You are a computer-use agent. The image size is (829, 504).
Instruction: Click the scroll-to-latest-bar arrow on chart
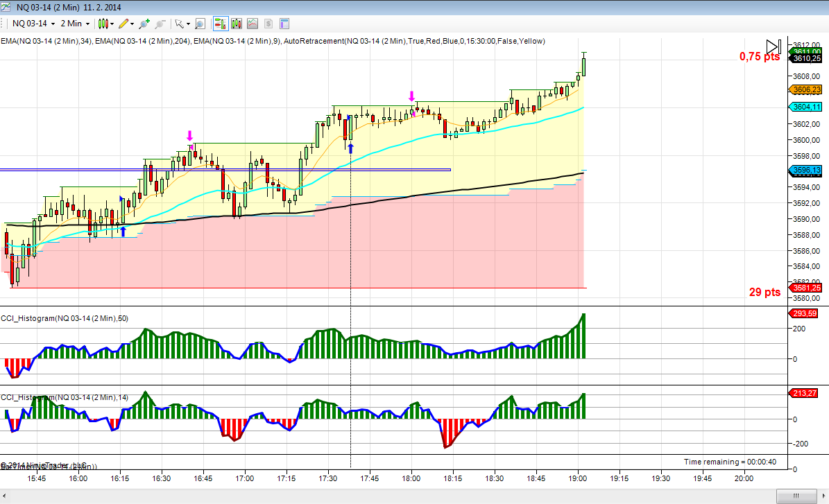coord(773,46)
